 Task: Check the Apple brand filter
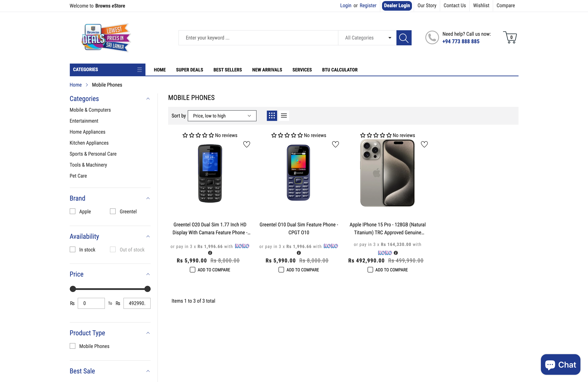pyautogui.click(x=72, y=211)
